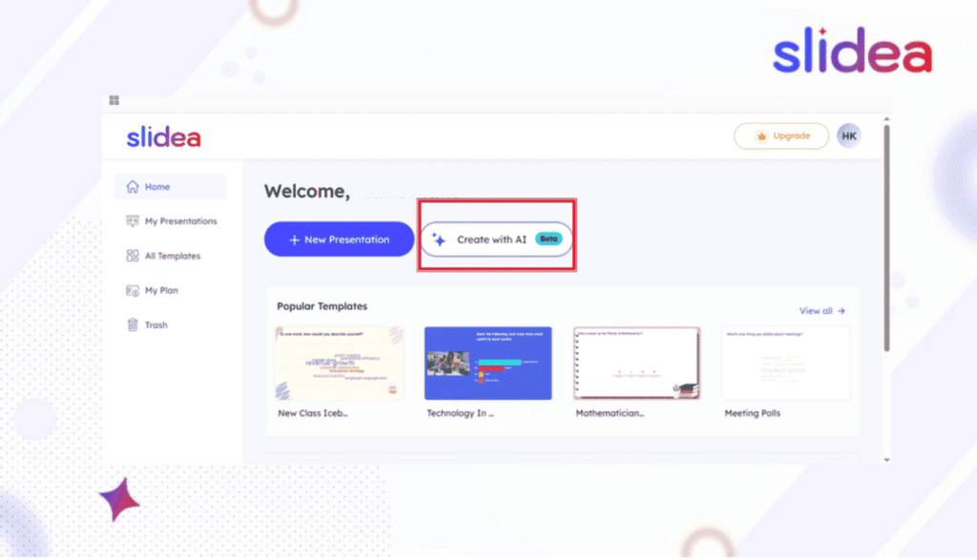Click the All Templates grid icon
This screenshot has height=560, width=977.
click(132, 256)
